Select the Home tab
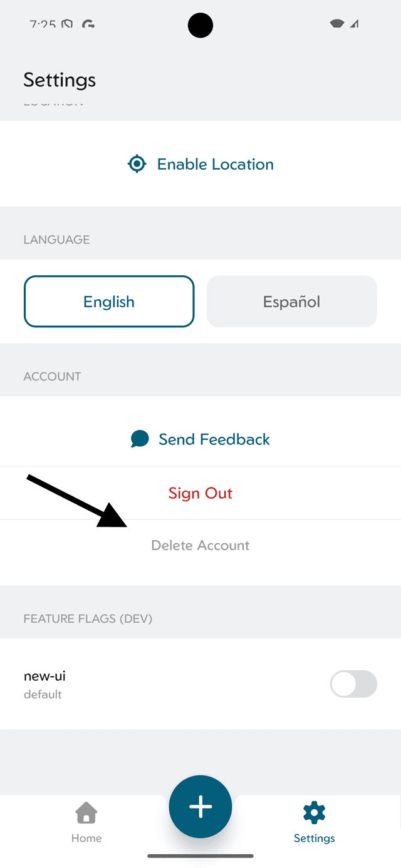This screenshot has width=401, height=868. [x=86, y=822]
